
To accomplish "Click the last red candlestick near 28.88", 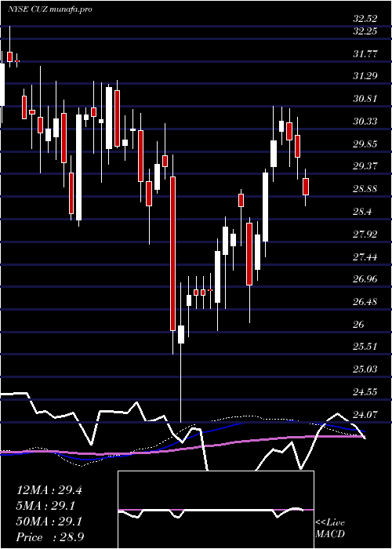I will pyautogui.click(x=306, y=187).
